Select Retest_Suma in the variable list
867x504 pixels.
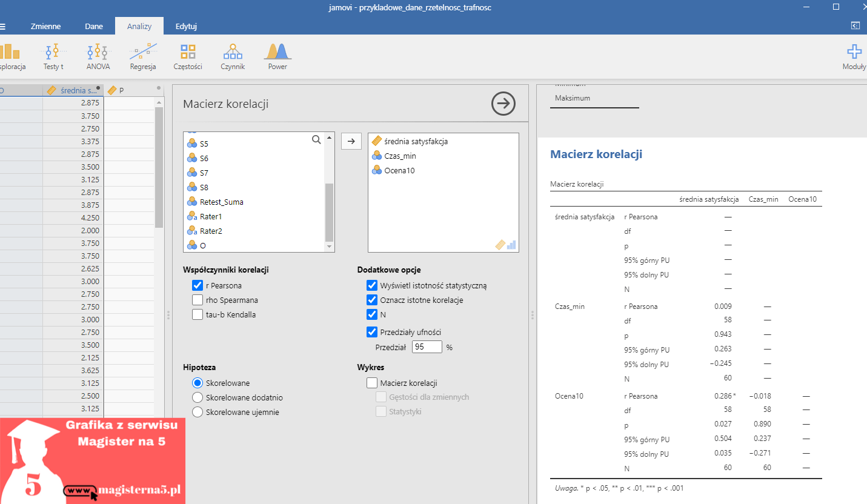222,202
